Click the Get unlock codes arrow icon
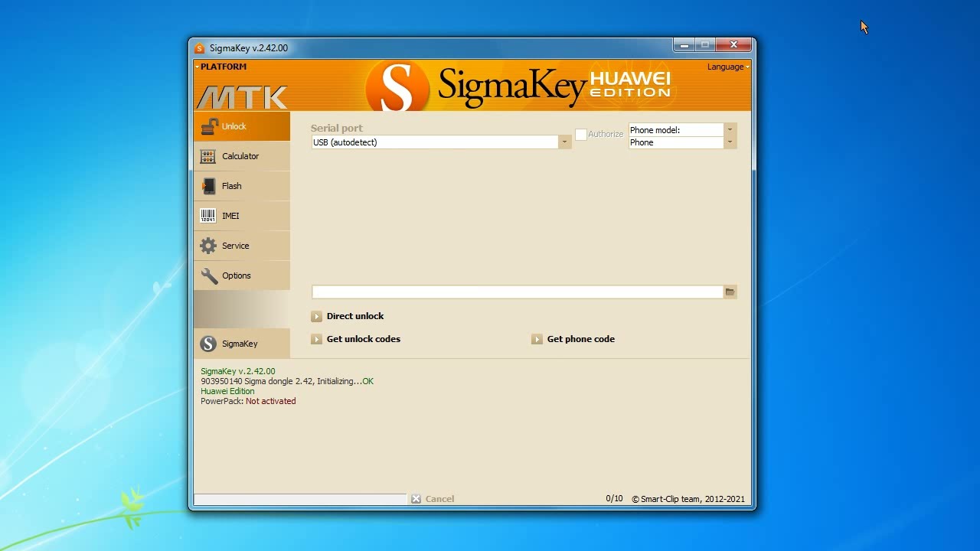The height and width of the screenshot is (551, 980). click(x=316, y=339)
